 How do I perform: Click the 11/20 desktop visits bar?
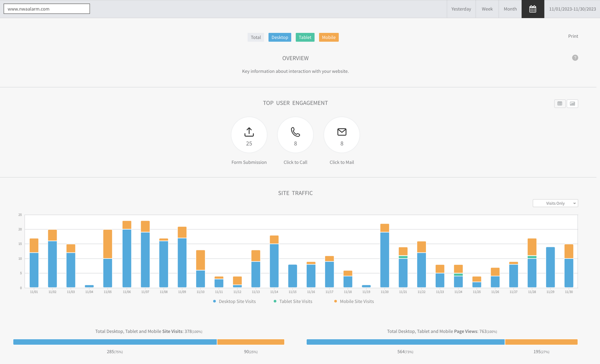click(x=384, y=260)
